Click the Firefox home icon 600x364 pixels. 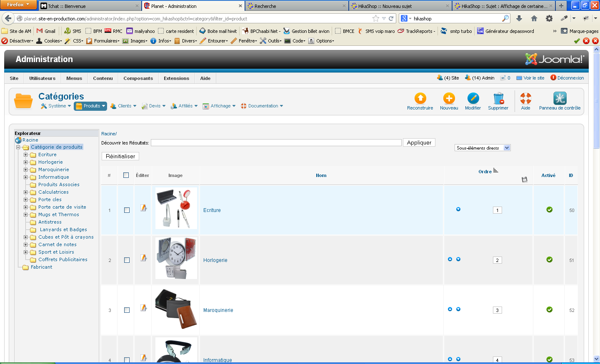[534, 18]
